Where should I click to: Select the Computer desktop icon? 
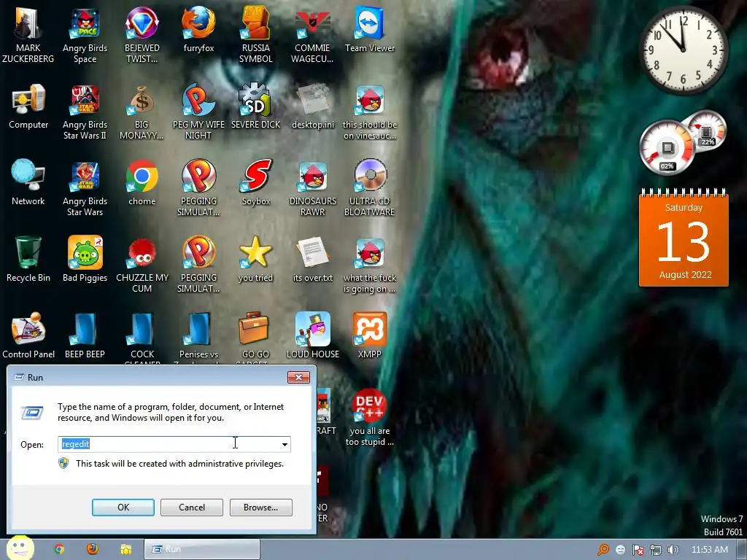click(x=28, y=106)
